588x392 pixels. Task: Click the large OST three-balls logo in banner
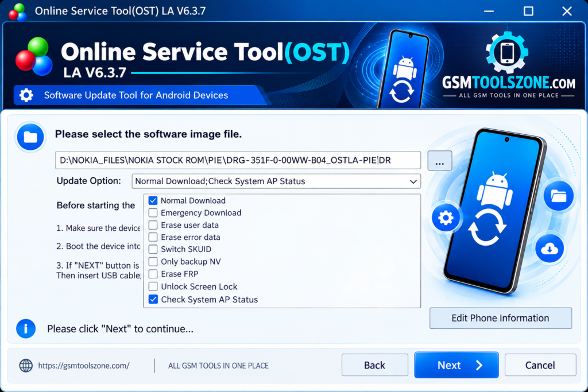tap(34, 56)
